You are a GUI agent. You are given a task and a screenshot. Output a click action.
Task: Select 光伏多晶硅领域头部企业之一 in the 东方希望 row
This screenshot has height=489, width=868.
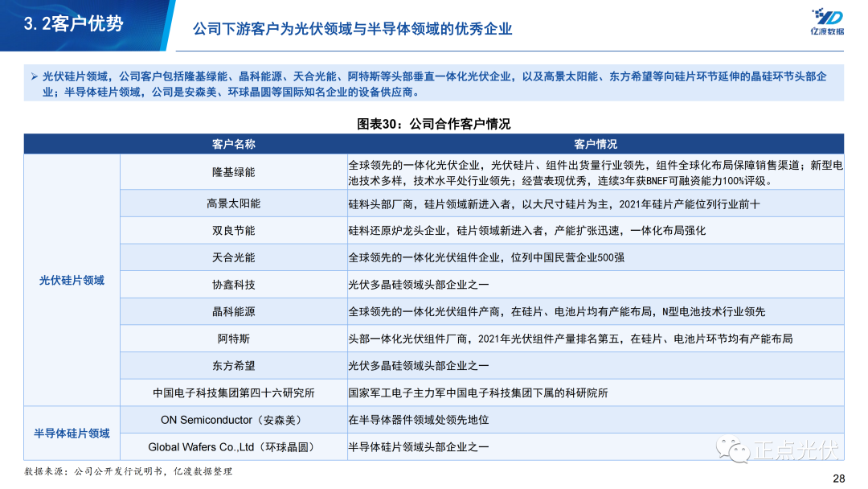point(419,365)
